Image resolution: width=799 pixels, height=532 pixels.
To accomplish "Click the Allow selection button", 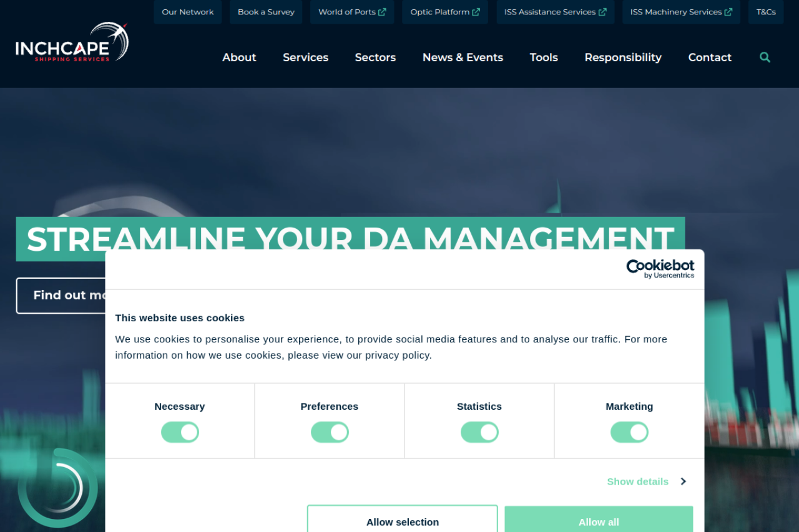I will point(403,521).
